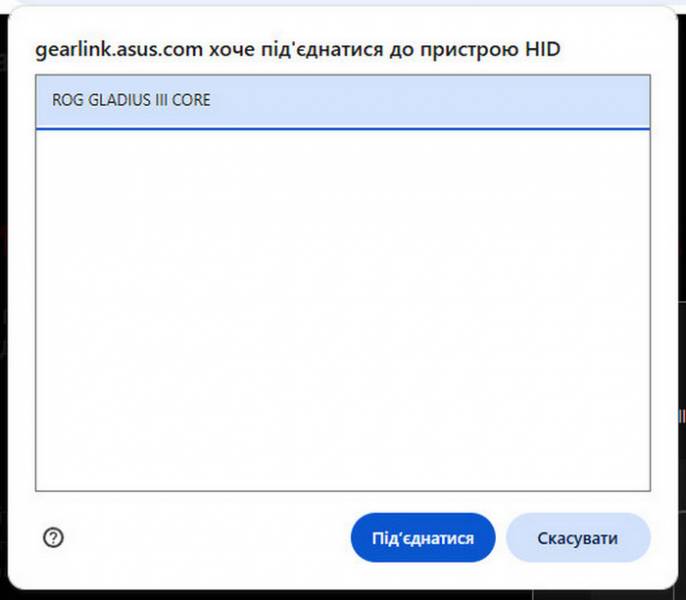Click the light blue cancel button

coord(578,538)
